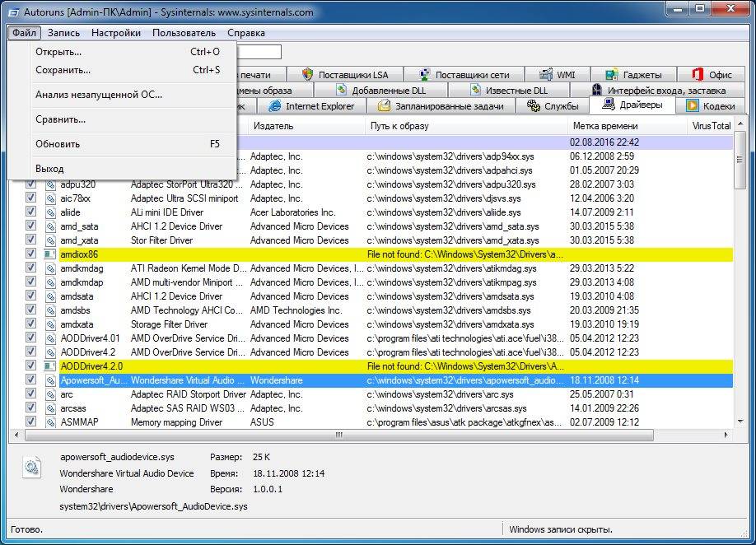Choose Открыть... from the File menu
This screenshot has height=545, width=756.
click(x=128, y=52)
